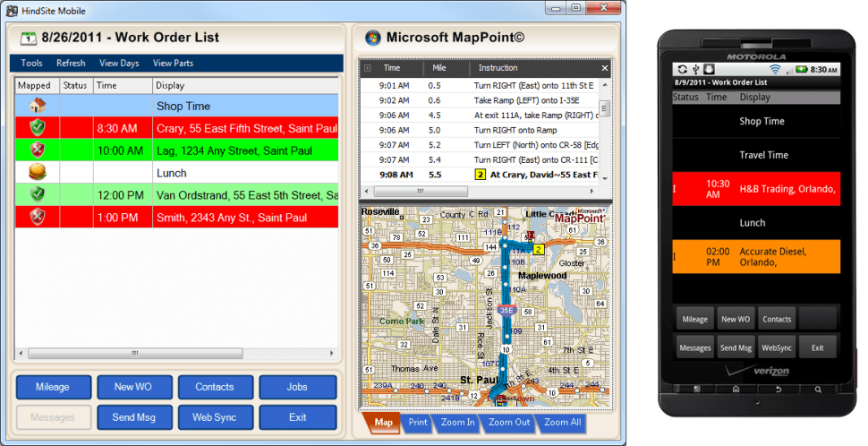Select Crary, 55 East Fifth Street work order

[x=176, y=128]
